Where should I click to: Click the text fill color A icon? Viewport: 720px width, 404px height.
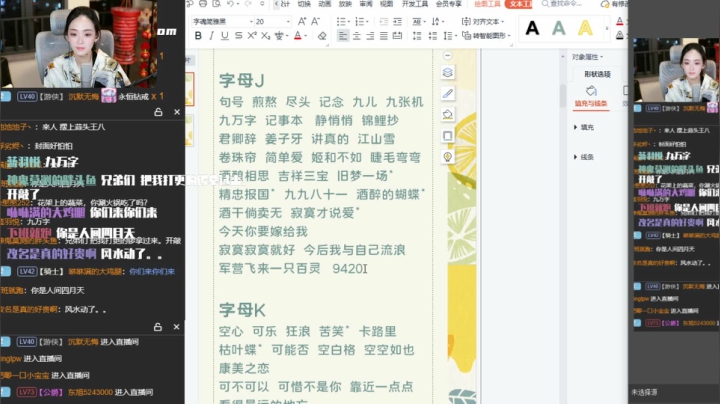click(x=619, y=22)
